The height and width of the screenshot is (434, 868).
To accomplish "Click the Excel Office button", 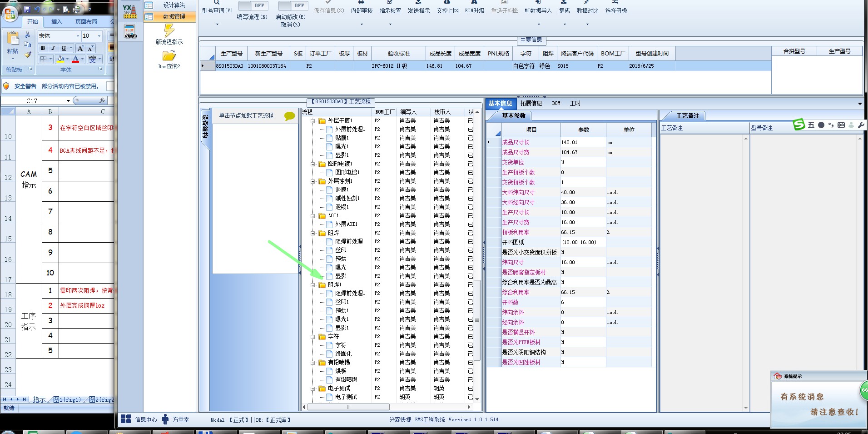I will click(10, 14).
